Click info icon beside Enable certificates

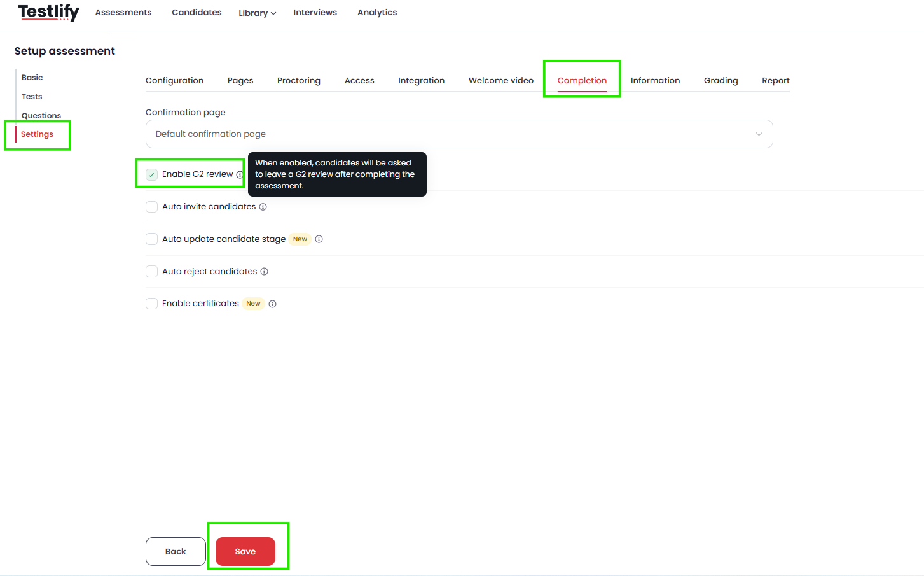point(272,304)
